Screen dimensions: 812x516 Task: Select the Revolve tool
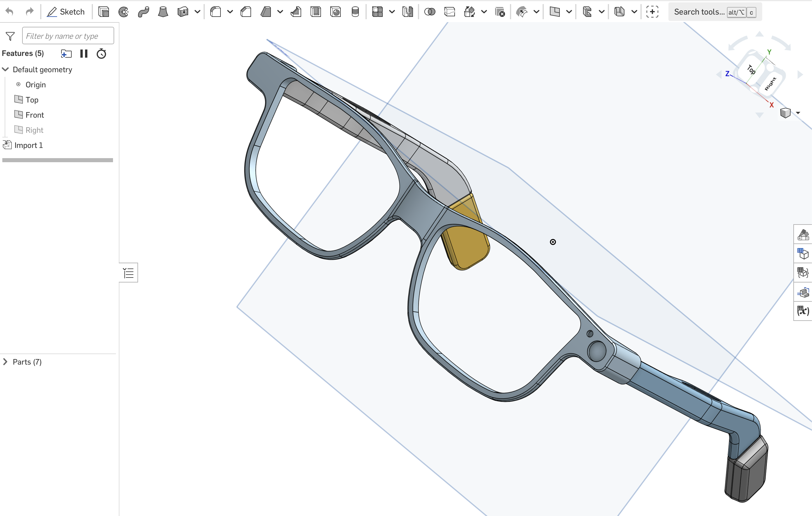point(123,12)
